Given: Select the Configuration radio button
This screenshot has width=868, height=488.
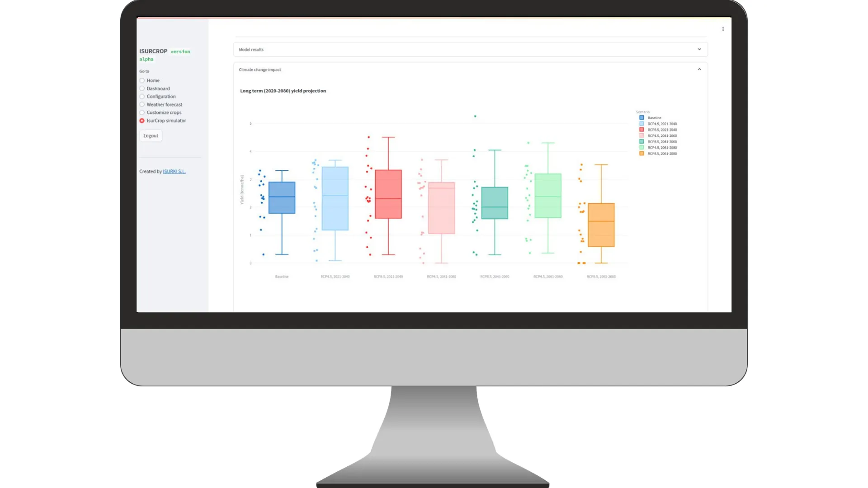Looking at the screenshot, I should [x=142, y=96].
